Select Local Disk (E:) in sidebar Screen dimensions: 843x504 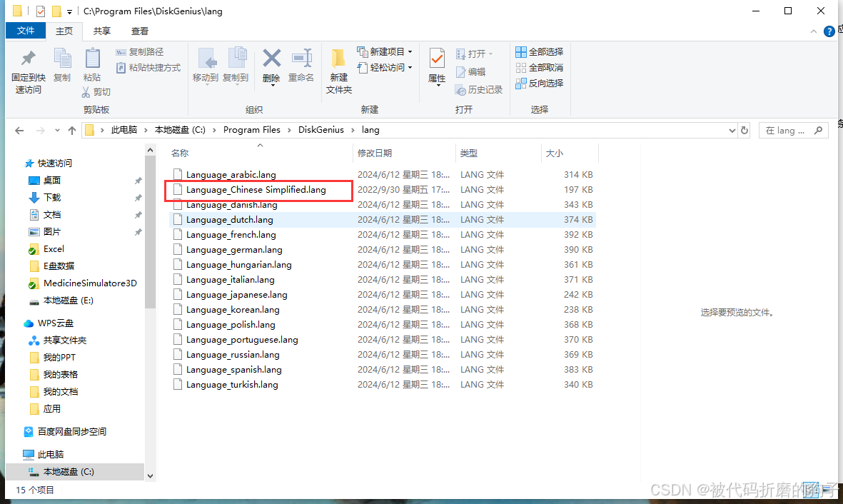(x=69, y=301)
